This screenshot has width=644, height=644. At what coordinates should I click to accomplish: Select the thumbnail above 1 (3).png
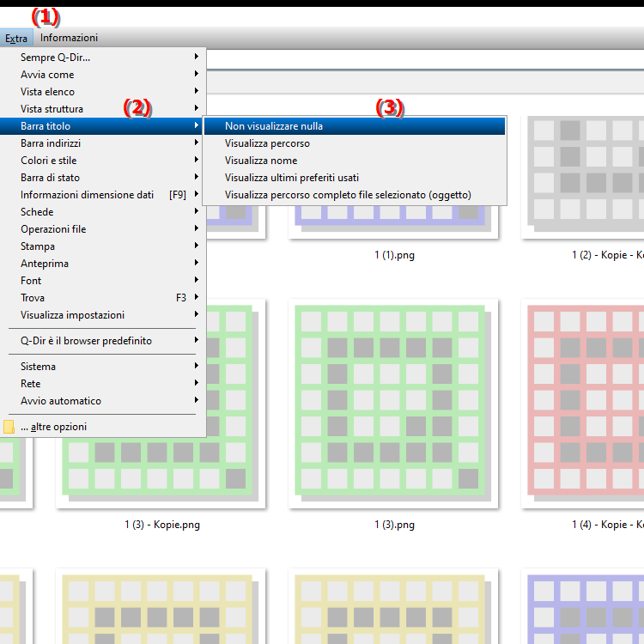[x=393, y=404]
